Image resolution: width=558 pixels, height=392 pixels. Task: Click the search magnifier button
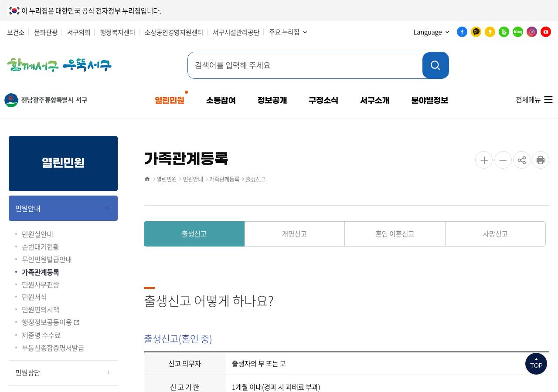pos(436,65)
